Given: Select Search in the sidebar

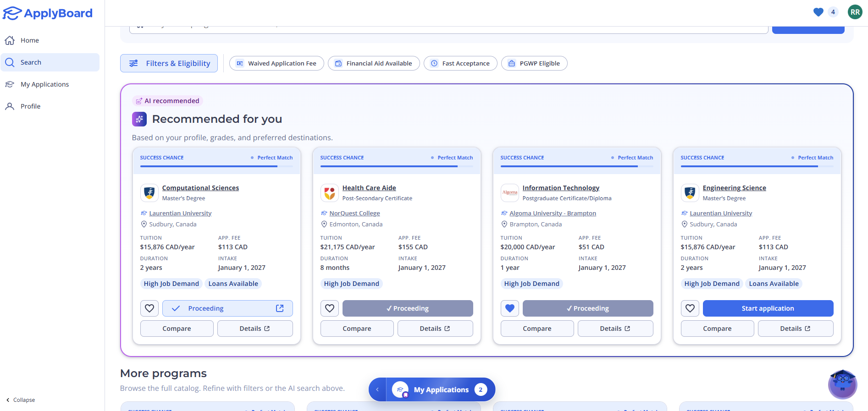Looking at the screenshot, I should point(50,62).
